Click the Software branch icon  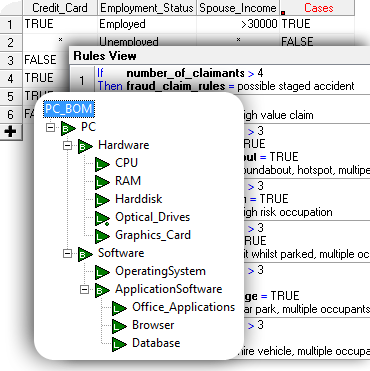(85, 254)
